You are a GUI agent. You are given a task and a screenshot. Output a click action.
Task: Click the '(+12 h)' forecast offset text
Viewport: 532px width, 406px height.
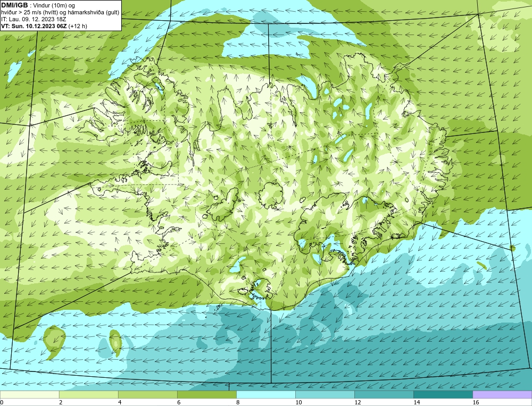click(78, 26)
